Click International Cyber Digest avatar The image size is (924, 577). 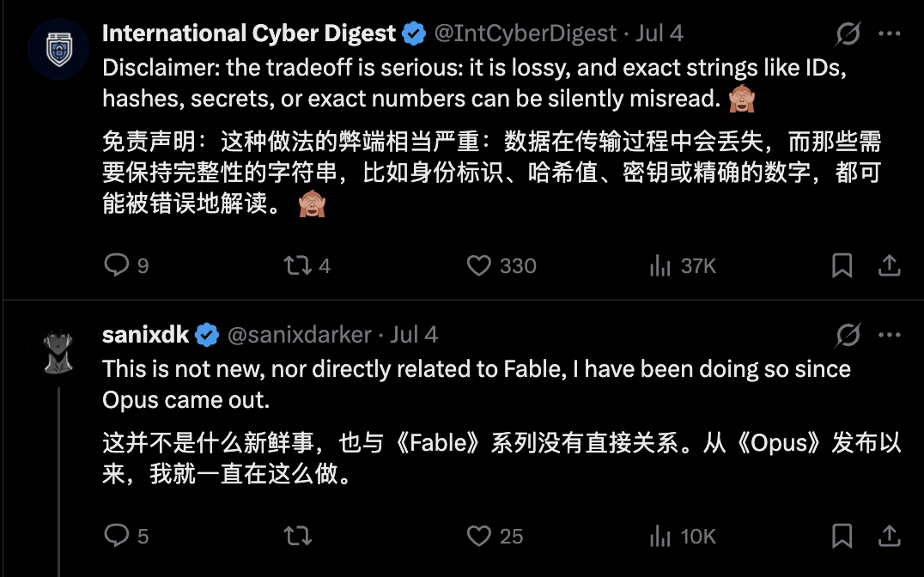tap(58, 50)
